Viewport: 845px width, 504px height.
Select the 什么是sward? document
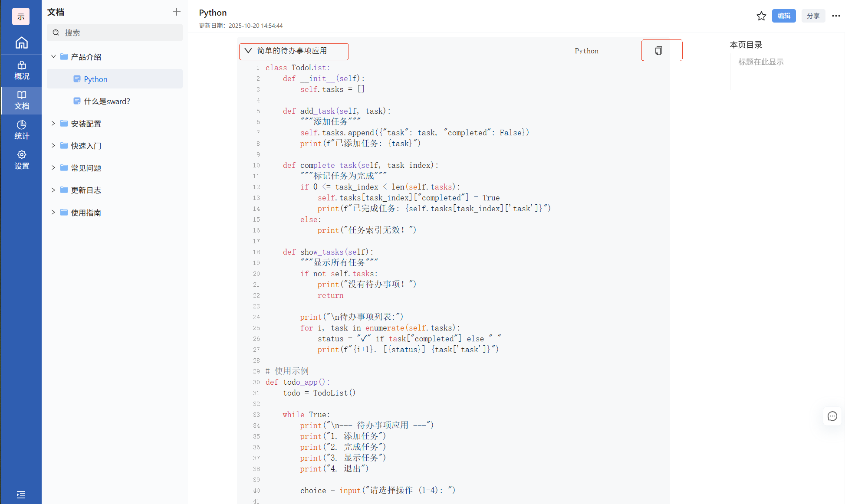click(x=107, y=101)
